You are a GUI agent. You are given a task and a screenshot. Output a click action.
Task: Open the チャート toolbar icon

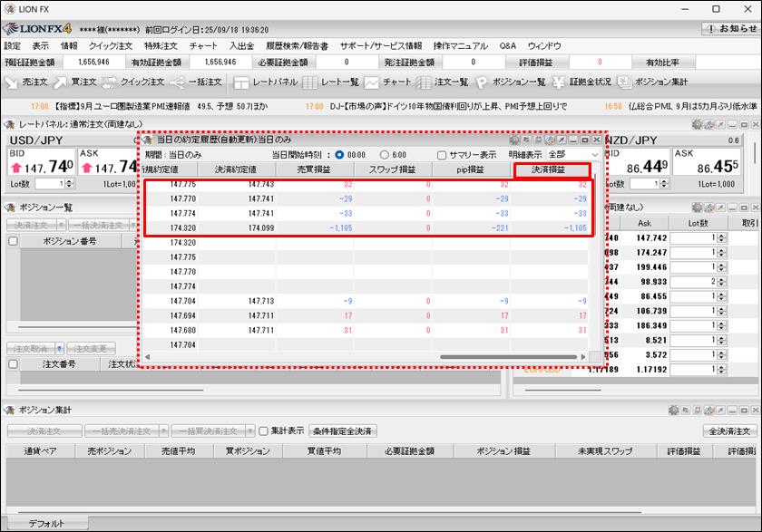387,82
